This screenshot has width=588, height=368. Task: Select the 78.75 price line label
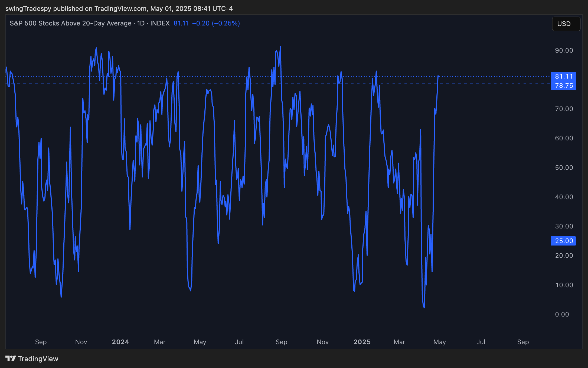563,86
